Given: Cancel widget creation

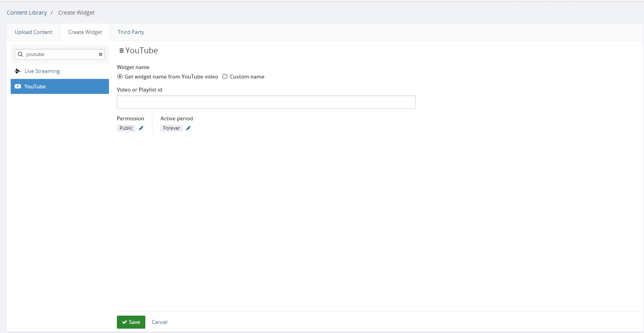Looking at the screenshot, I should [160, 322].
